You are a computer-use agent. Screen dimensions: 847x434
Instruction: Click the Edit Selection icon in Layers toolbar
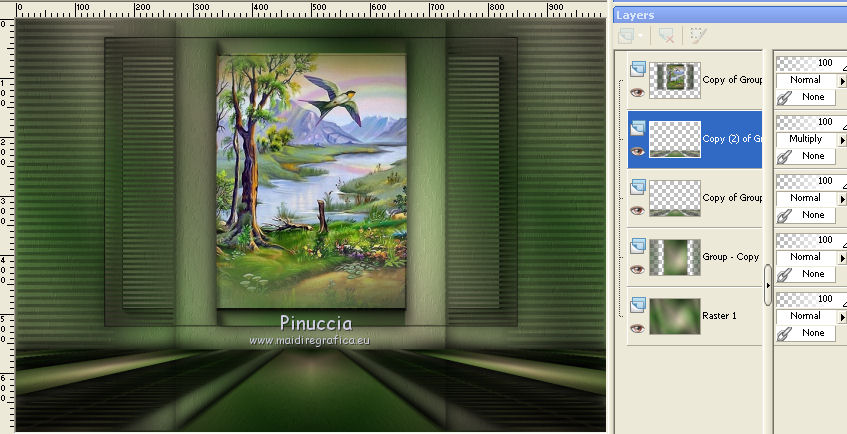[x=697, y=36]
